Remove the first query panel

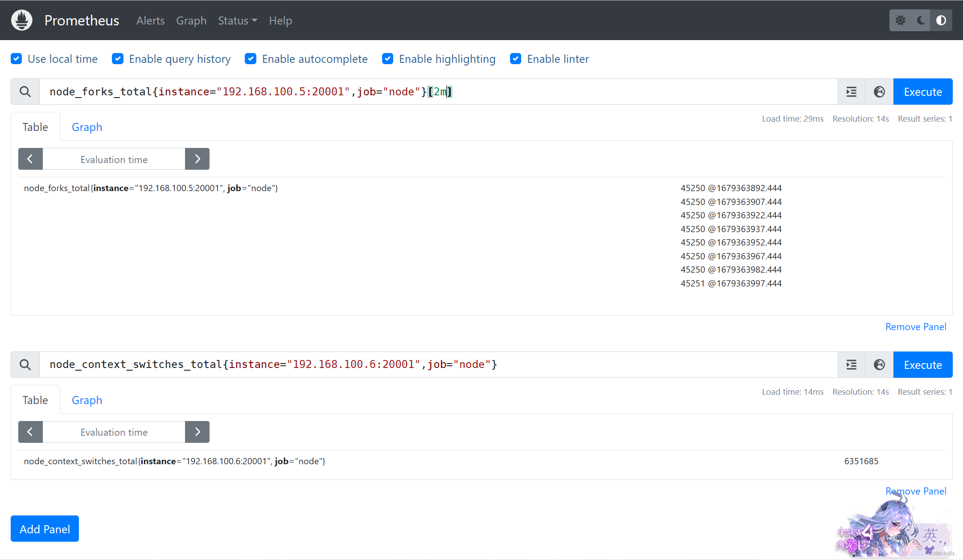[916, 327]
